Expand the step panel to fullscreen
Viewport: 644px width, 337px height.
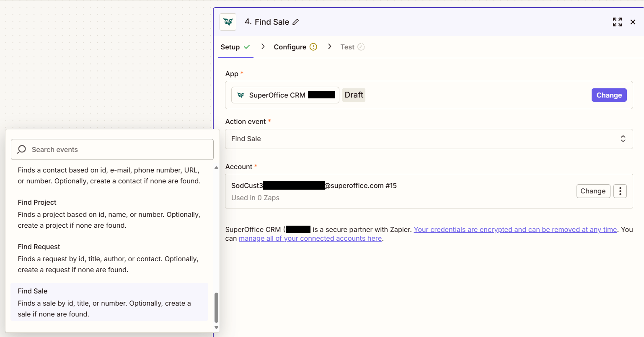[617, 22]
